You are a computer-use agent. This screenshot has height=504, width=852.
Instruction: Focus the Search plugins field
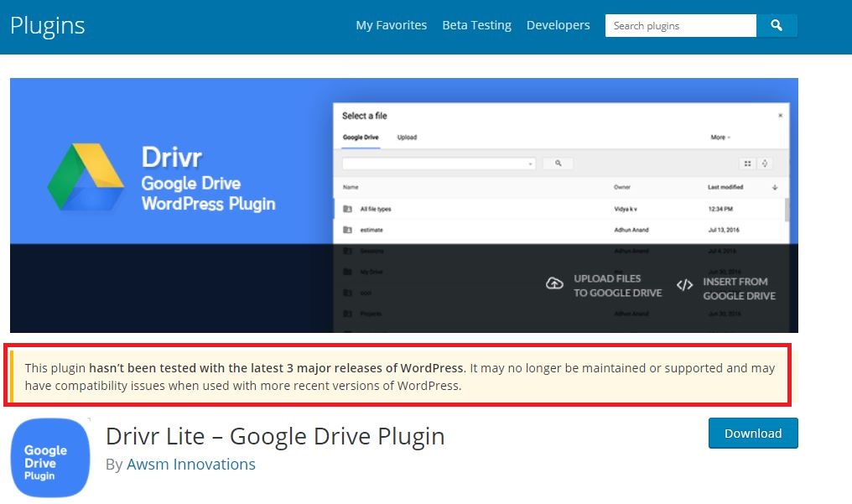pos(680,25)
